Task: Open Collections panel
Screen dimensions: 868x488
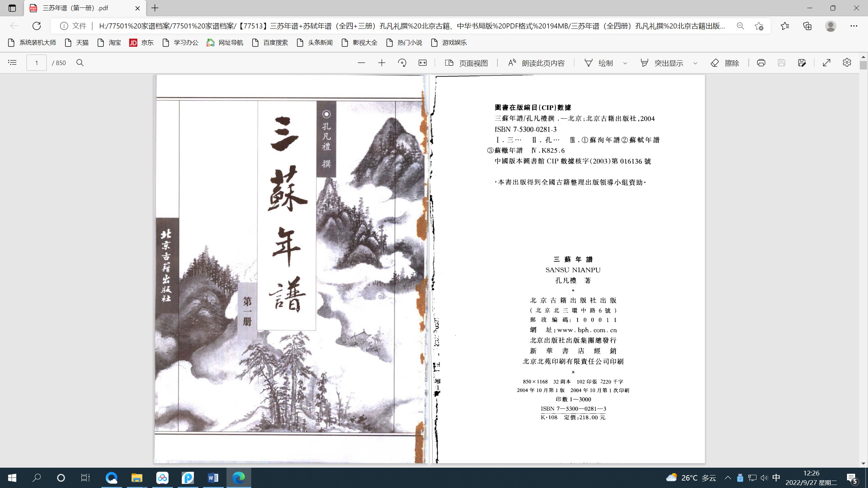Action: click(x=807, y=26)
